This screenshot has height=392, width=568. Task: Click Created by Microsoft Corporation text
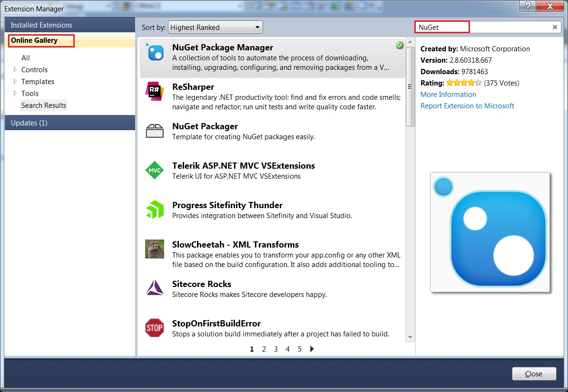tap(475, 49)
